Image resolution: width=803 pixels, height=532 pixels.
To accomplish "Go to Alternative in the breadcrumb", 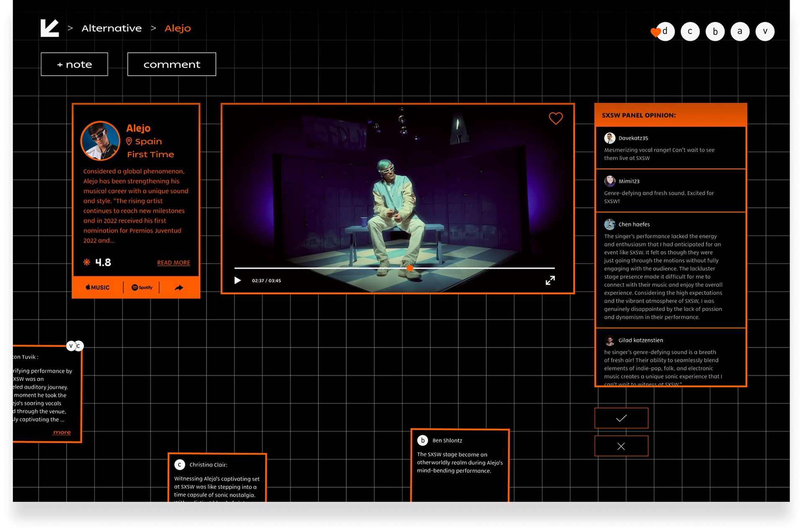I will pos(112,28).
